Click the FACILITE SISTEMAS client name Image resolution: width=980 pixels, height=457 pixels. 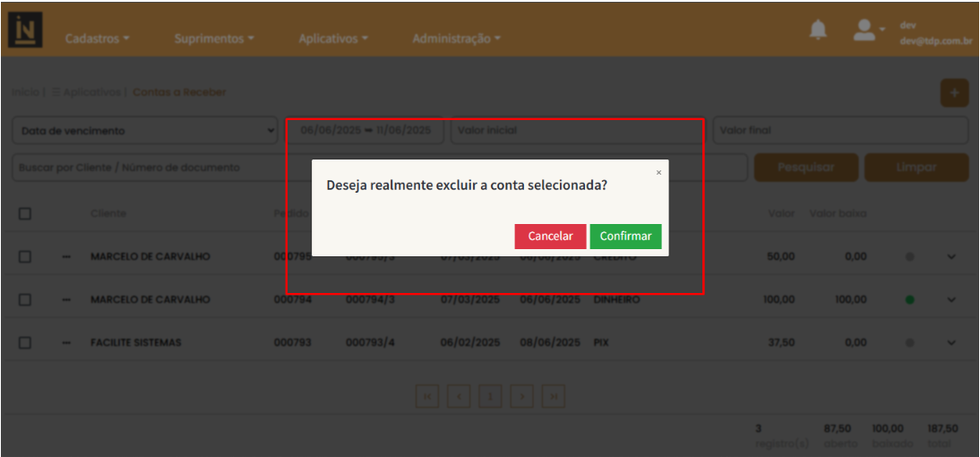pos(135,342)
